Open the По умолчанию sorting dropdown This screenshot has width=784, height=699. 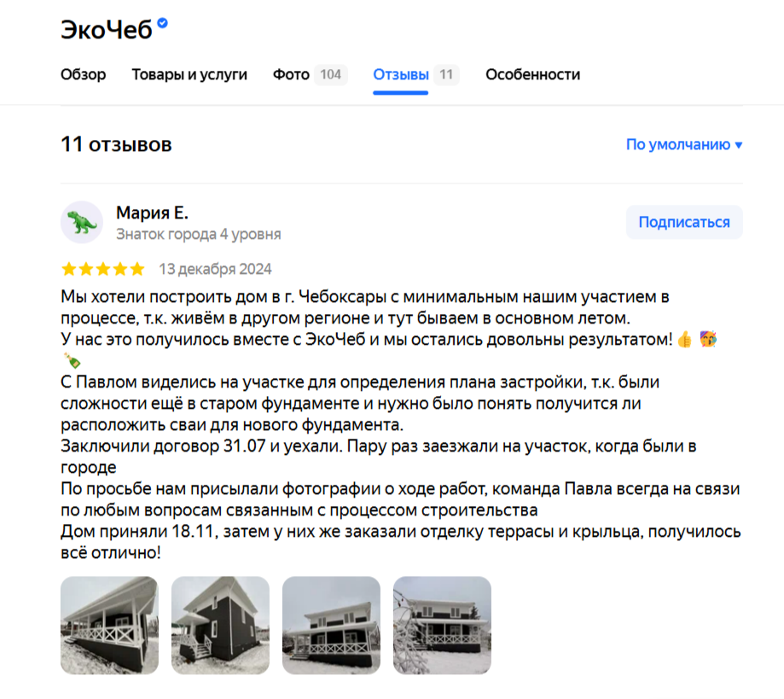(x=684, y=144)
